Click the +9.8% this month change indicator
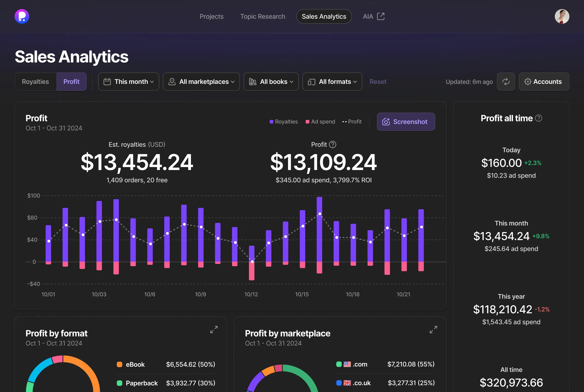The image size is (584, 392). 541,236
